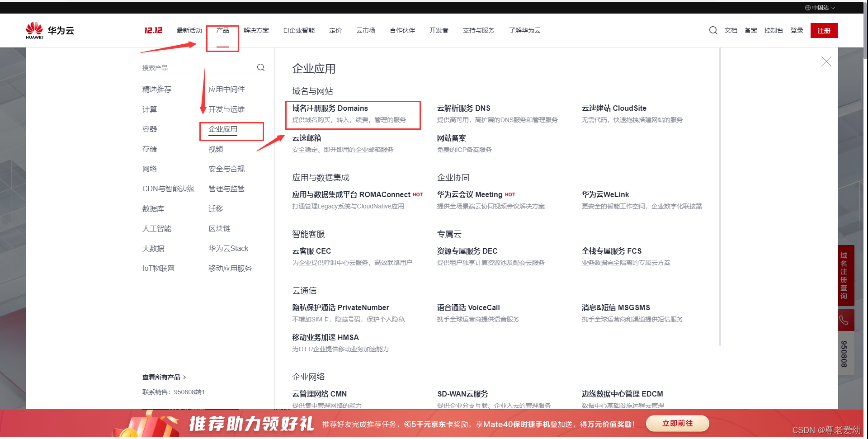868x439 pixels.
Task: Click the 备案 link in header
Action: coord(751,30)
